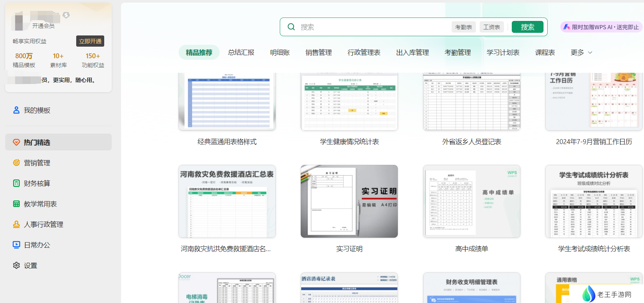
Task: Click the WPS AI promo icon
Action: pyautogui.click(x=567, y=27)
